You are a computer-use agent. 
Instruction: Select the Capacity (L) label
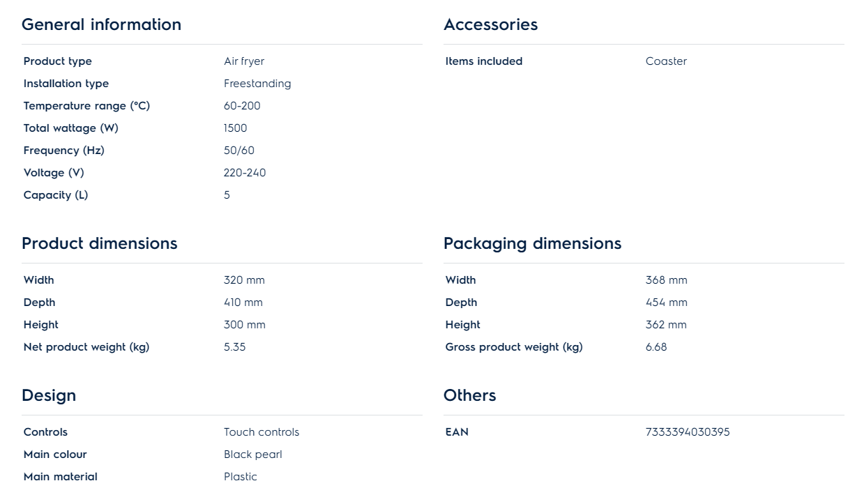[x=56, y=195]
